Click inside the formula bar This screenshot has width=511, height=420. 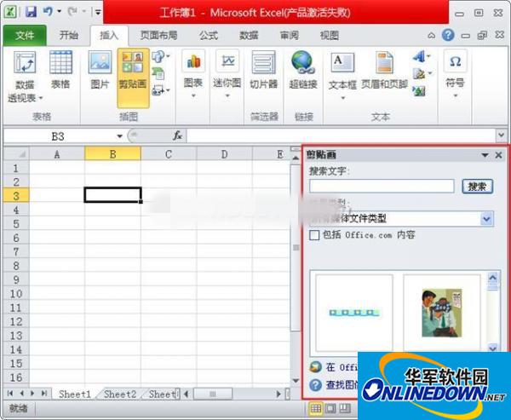click(x=342, y=135)
